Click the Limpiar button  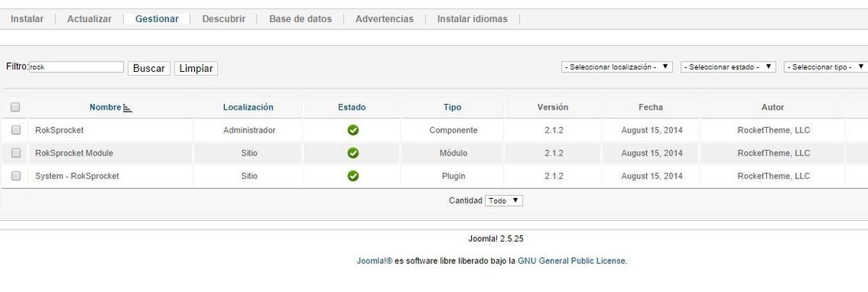[x=196, y=68]
